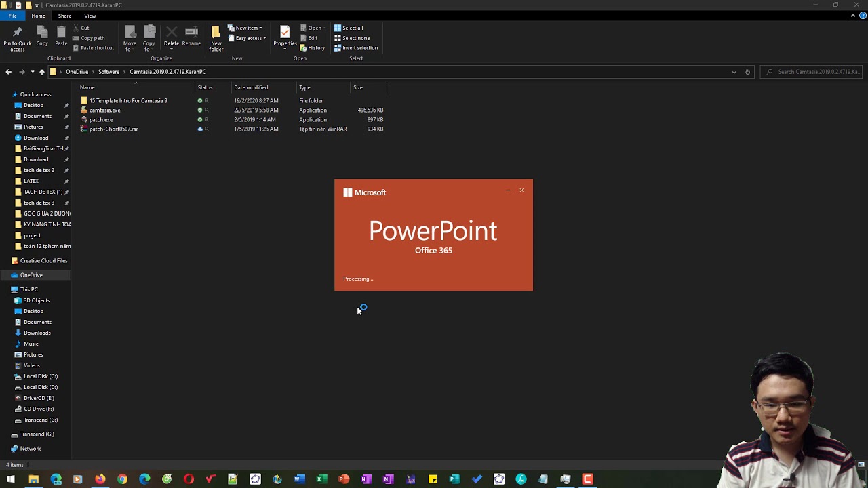Open Local Disk (C:) in sidebar
This screenshot has height=488, width=868.
click(x=41, y=376)
